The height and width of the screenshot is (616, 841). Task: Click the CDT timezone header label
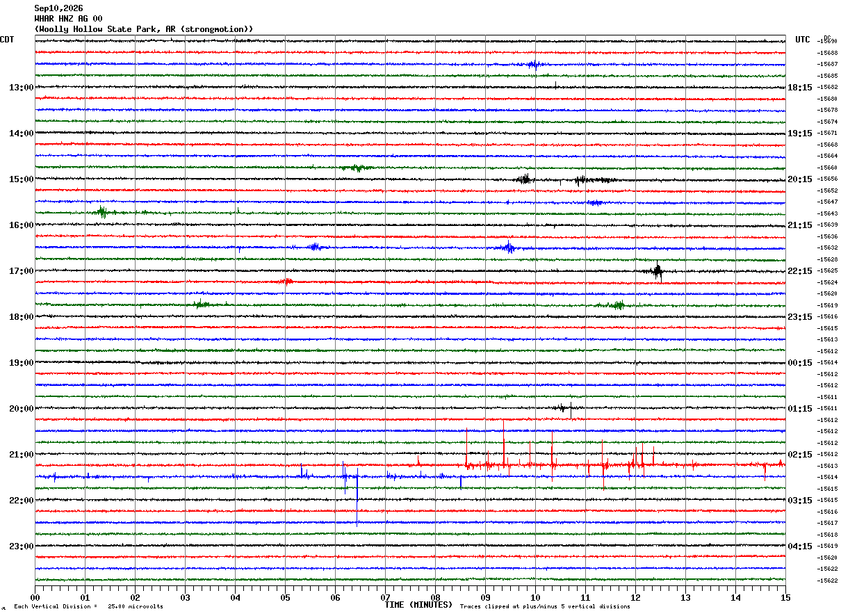click(7, 40)
